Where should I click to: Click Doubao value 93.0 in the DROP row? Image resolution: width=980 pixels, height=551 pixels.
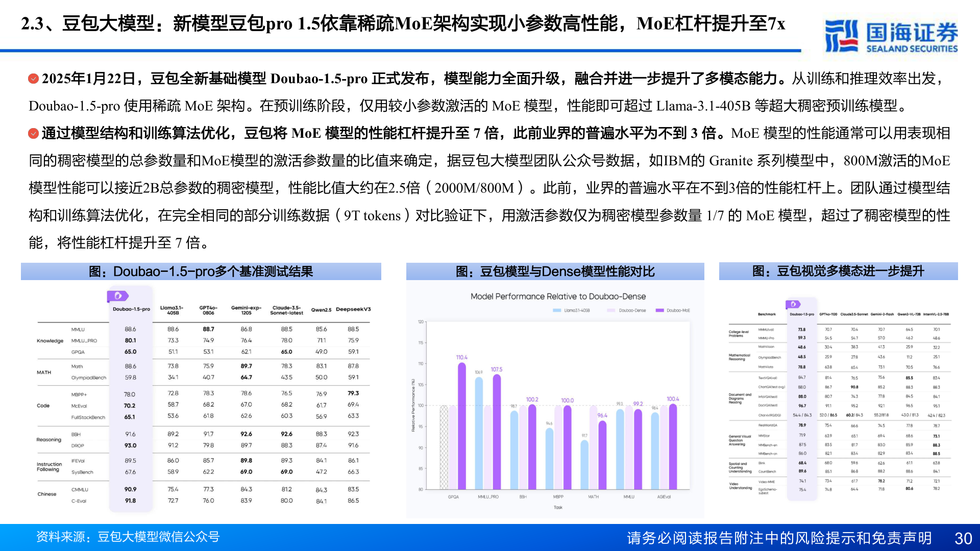(x=131, y=446)
